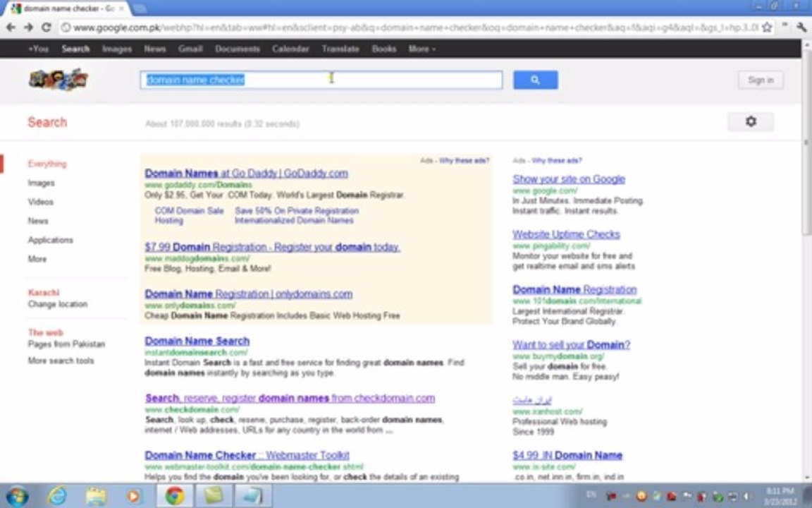Click the Google doodle logo
The height and width of the screenshot is (508, 812).
[59, 79]
